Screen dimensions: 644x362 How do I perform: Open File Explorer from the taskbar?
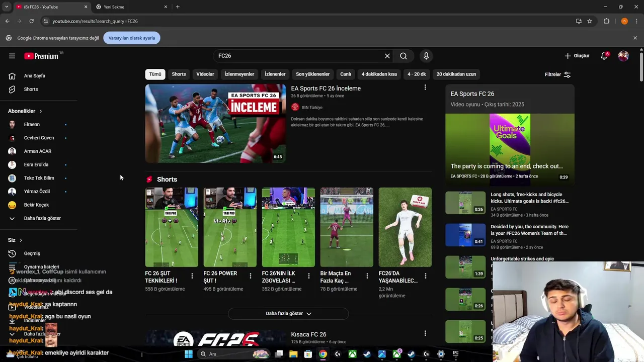(x=293, y=354)
